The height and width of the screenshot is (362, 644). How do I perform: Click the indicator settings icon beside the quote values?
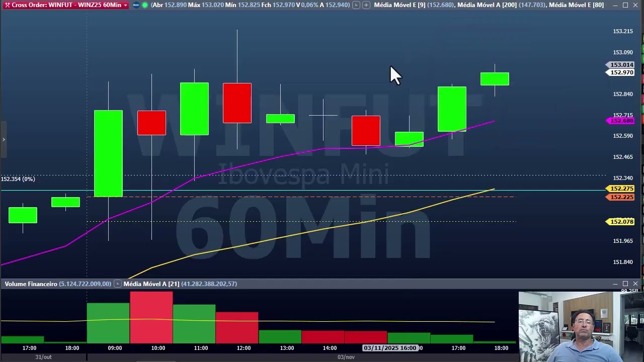[x=356, y=5]
